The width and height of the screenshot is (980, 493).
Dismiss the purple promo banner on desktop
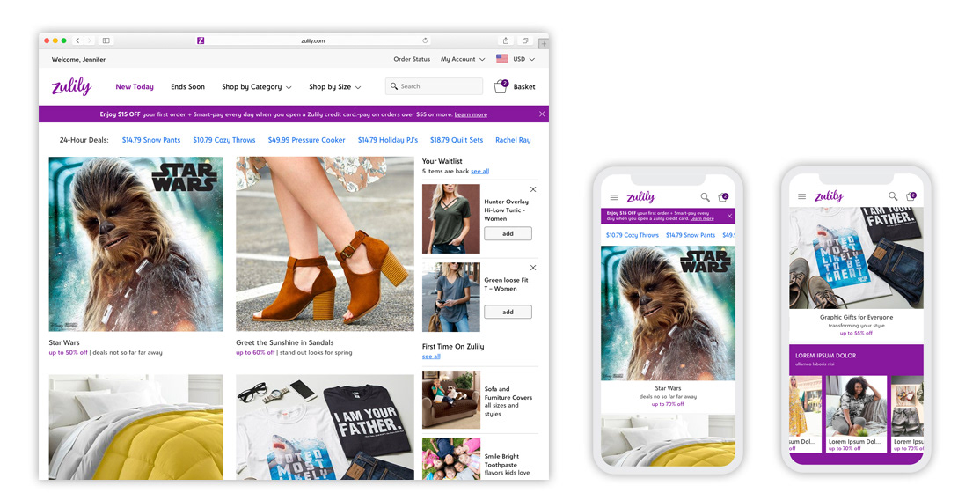click(x=542, y=114)
